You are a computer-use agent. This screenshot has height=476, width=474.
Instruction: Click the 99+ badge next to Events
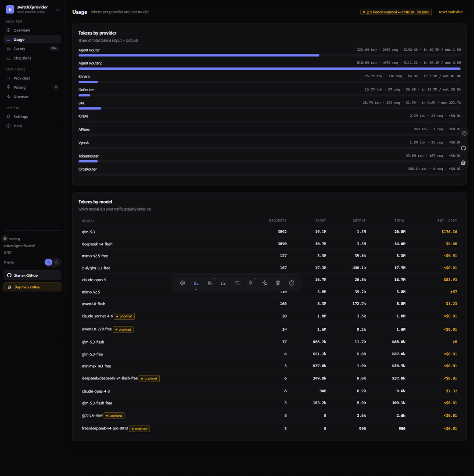pos(54,49)
